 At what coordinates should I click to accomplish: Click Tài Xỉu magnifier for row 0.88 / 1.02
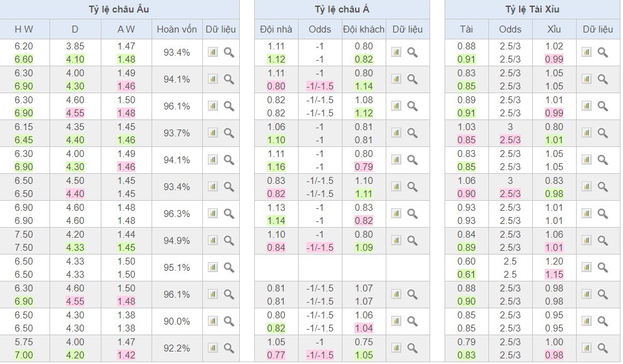pos(603,53)
